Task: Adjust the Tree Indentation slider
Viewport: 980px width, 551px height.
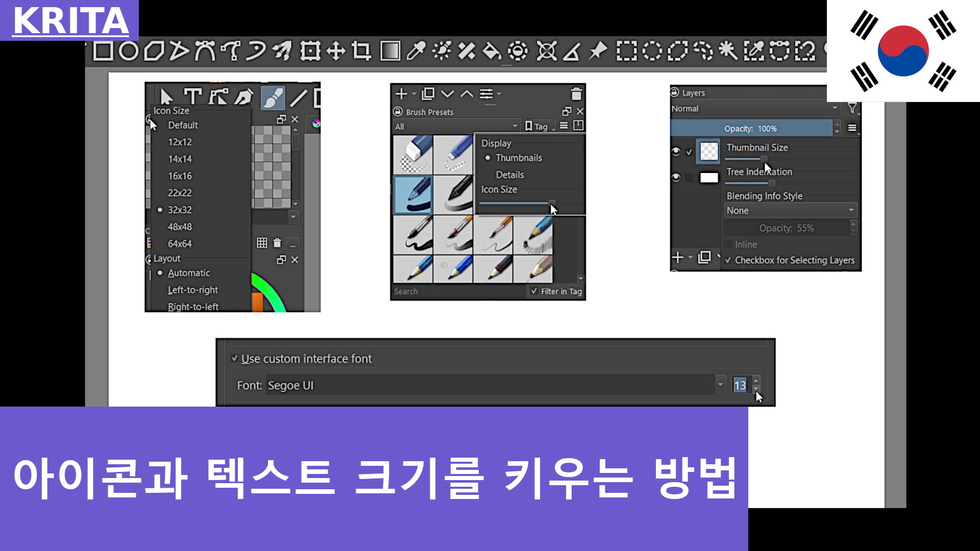Action: point(790,183)
